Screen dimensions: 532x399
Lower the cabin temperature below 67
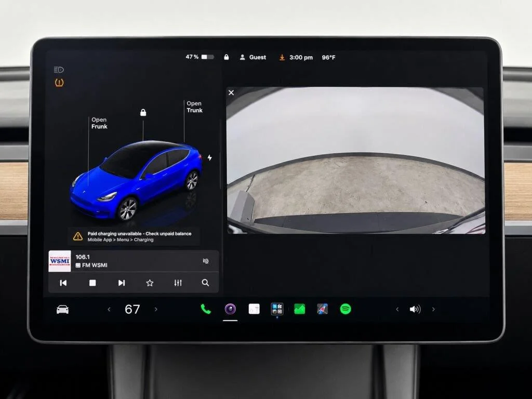pyautogui.click(x=109, y=310)
